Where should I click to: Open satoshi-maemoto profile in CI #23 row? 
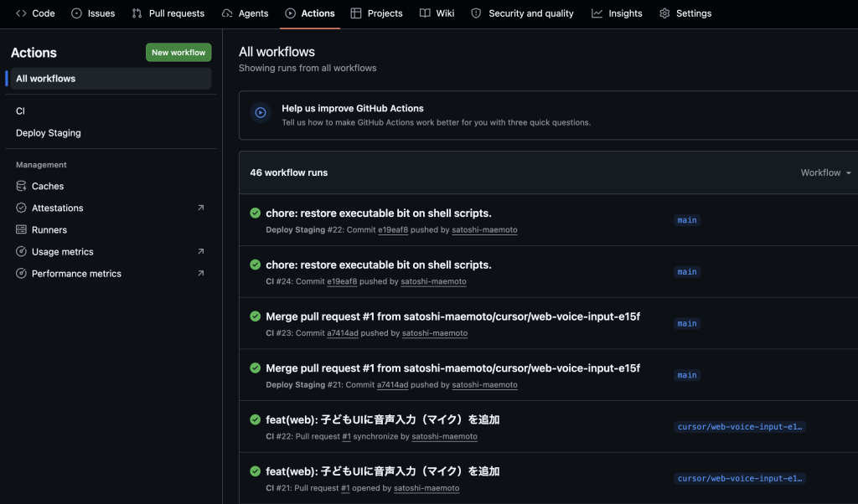pos(435,333)
